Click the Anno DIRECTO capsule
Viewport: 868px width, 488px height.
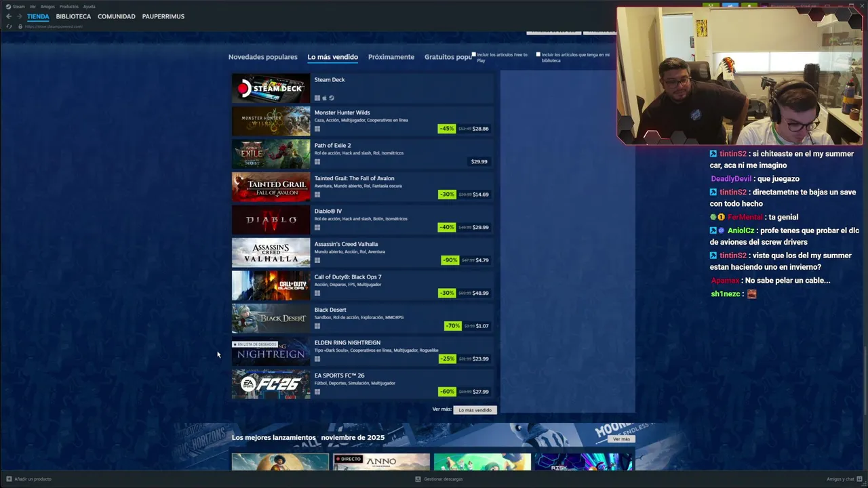pos(381,462)
